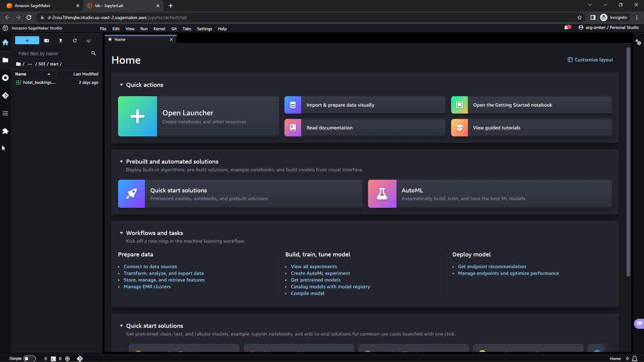
Task: Open the Git sidebar panel
Action: 5,96
